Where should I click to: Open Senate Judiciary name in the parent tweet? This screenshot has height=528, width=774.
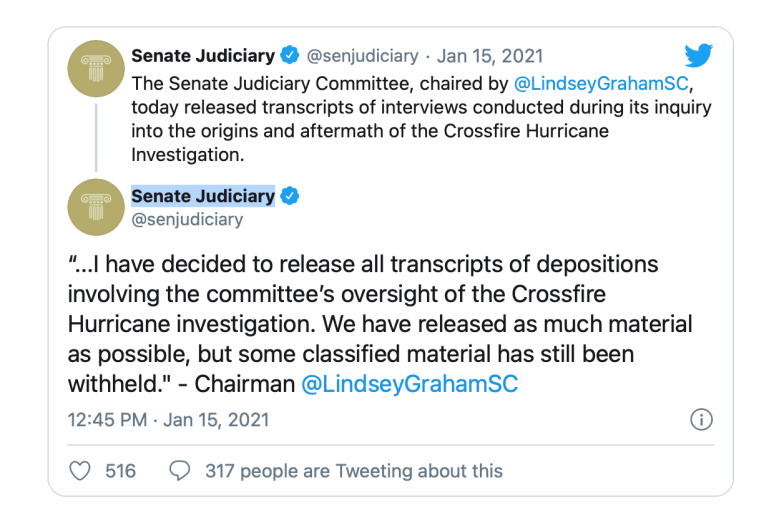(x=203, y=56)
